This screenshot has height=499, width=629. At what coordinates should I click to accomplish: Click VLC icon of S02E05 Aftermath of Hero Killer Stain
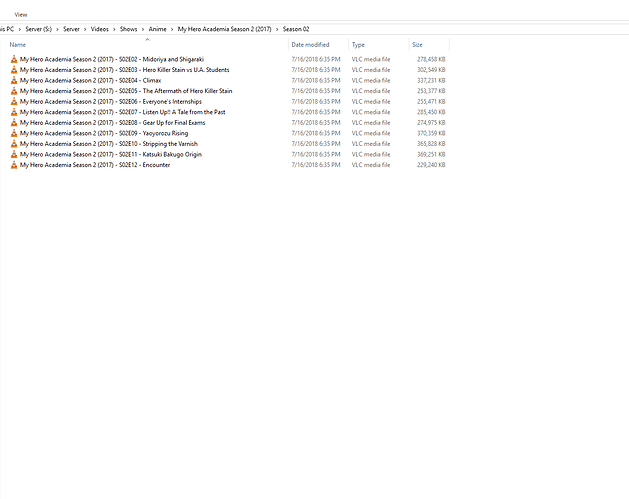[x=14, y=91]
